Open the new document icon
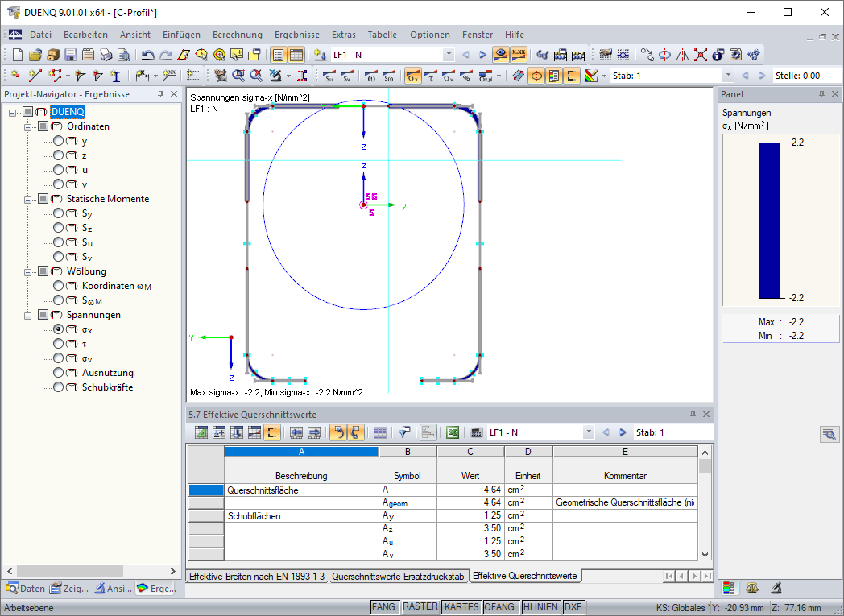The width and height of the screenshot is (844, 616). [x=17, y=55]
